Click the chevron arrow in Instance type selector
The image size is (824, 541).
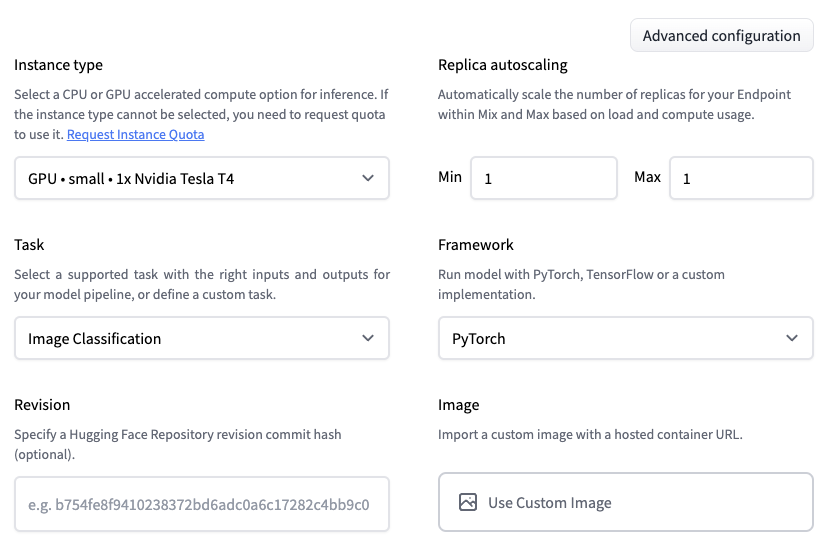pyautogui.click(x=367, y=178)
